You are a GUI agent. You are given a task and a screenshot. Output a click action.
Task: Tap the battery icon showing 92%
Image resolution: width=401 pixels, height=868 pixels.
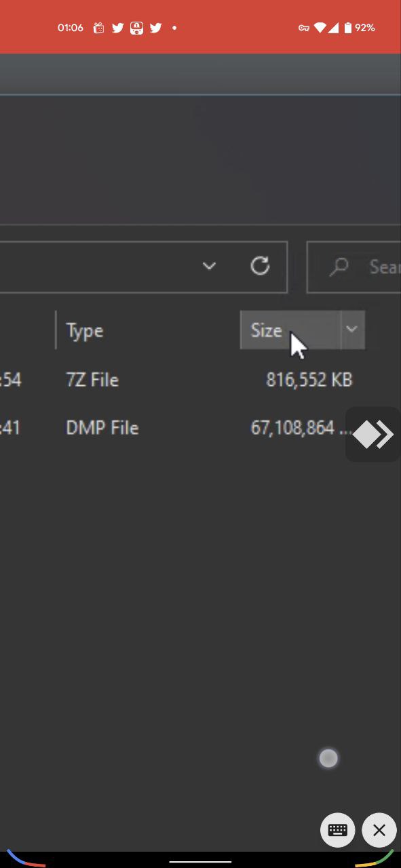[x=348, y=28]
